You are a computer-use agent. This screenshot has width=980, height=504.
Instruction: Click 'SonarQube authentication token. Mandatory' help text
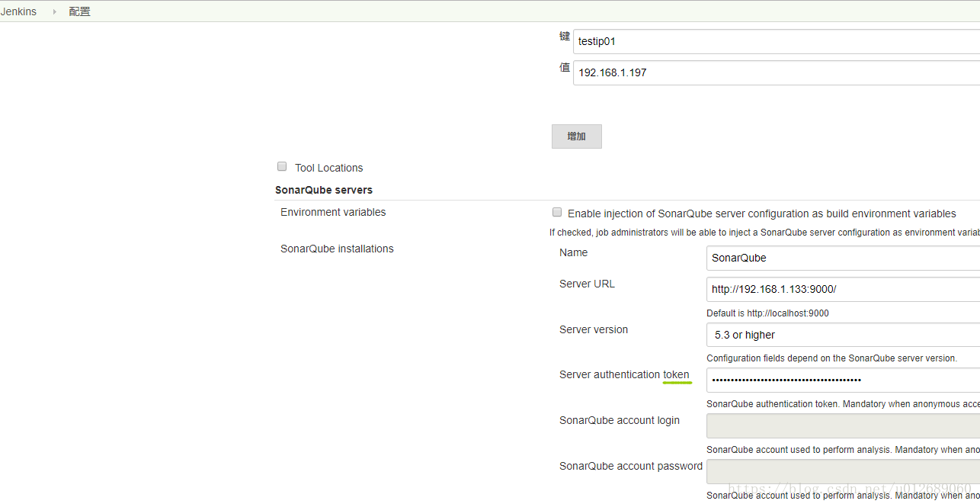pos(843,404)
